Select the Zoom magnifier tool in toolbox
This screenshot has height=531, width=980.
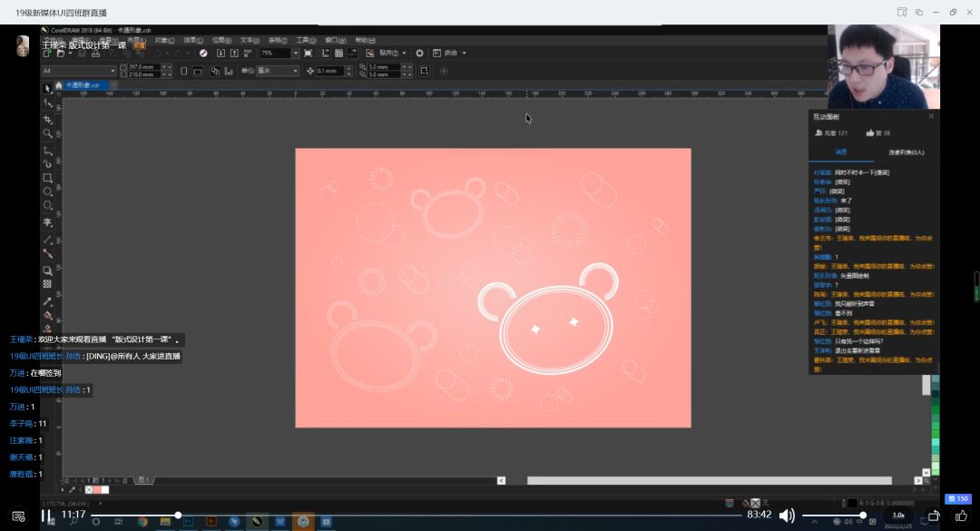(48, 133)
